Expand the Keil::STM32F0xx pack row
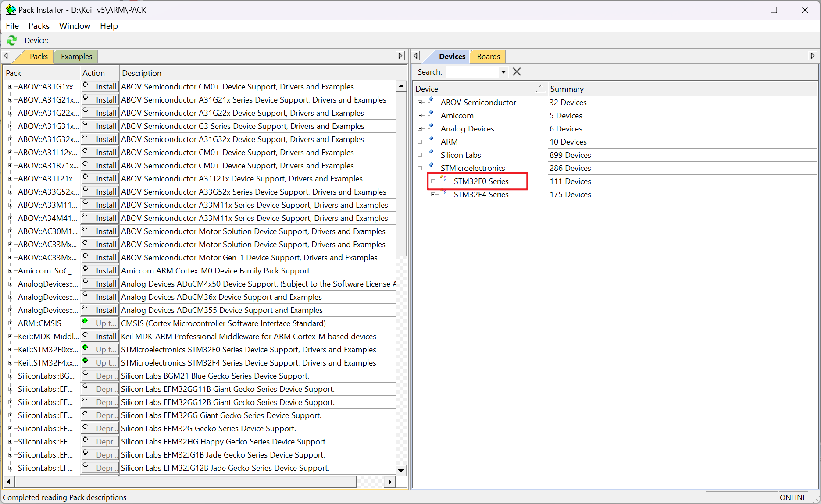 [10, 350]
